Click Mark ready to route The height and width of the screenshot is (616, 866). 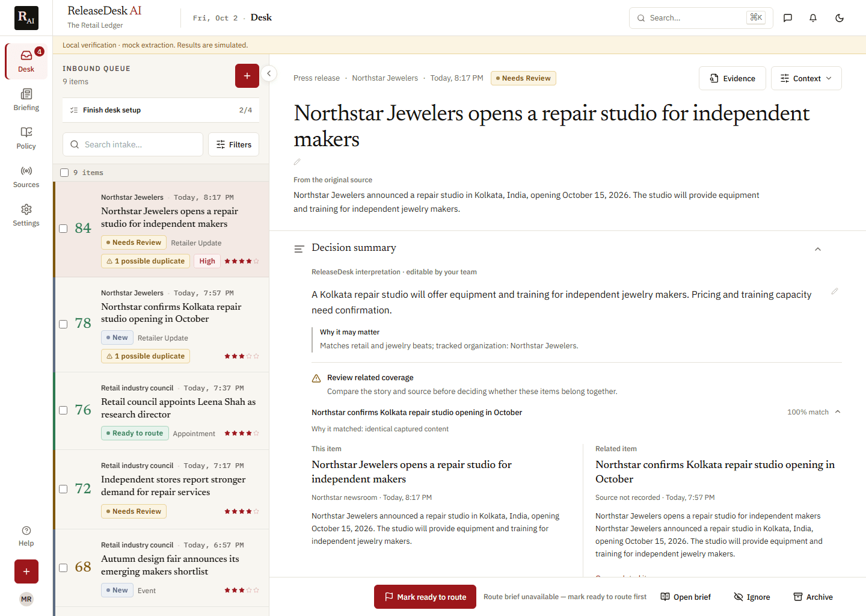(x=425, y=597)
